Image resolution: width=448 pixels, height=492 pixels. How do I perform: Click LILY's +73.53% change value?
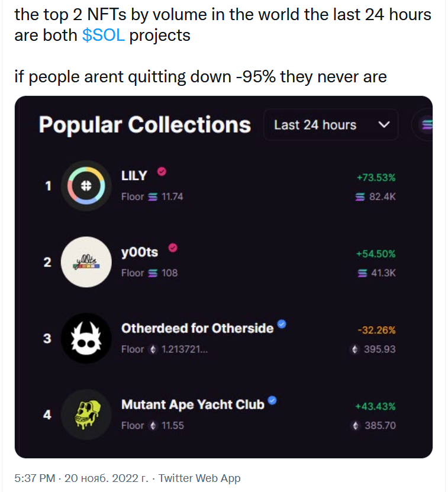pos(376,177)
